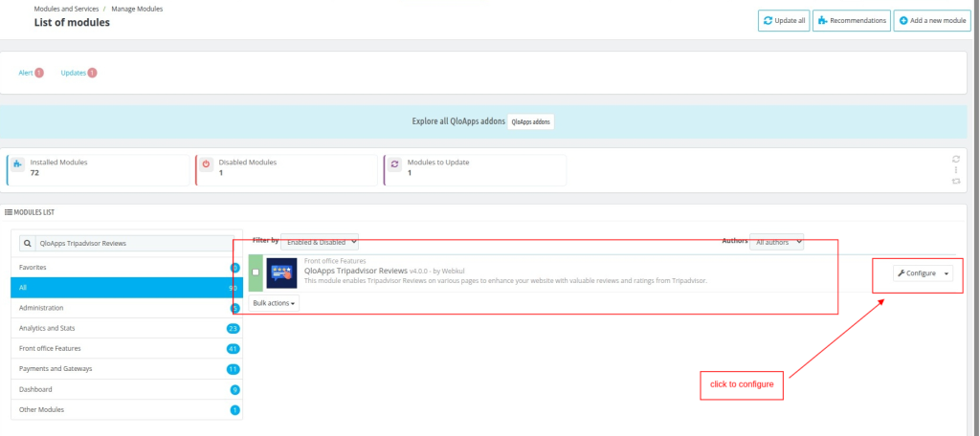Tick the QloApps Tripadvisor Reviews checkbox
980x436 pixels.
pos(256,272)
